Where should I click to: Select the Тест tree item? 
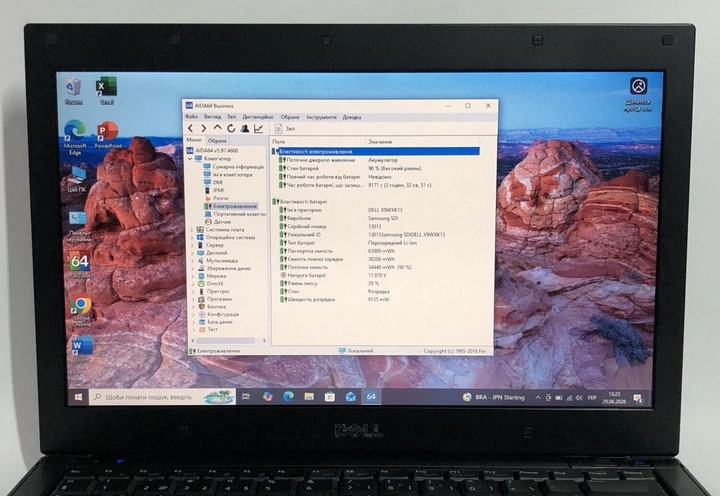[x=208, y=329]
